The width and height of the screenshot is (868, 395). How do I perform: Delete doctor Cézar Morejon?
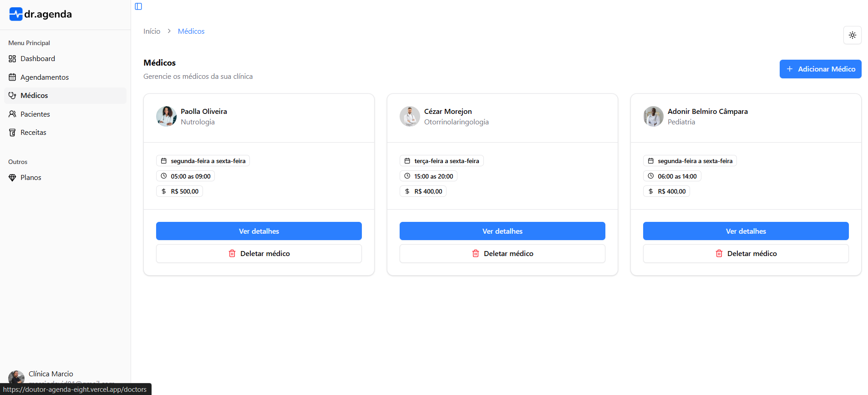pos(502,254)
